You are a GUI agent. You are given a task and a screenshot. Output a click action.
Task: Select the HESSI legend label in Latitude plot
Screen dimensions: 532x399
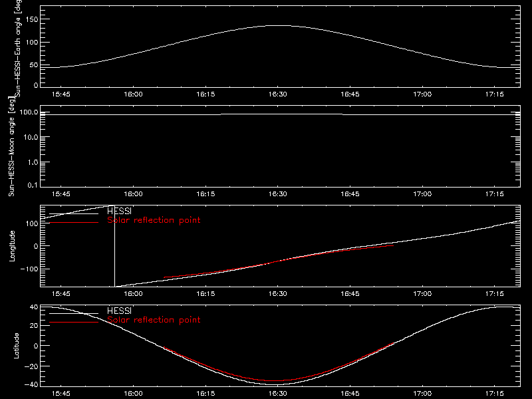click(x=119, y=311)
